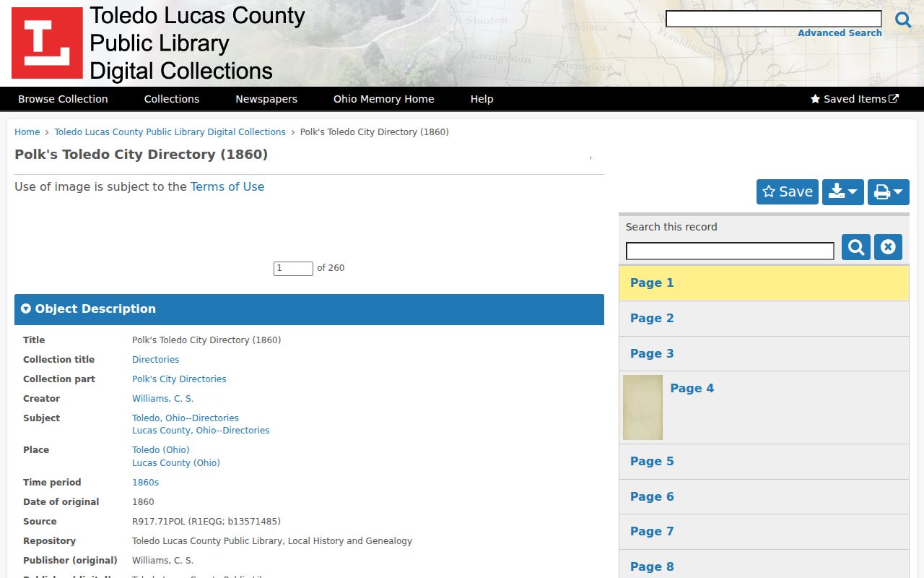Viewport: 924px width, 578px height.
Task: Open the print dropdown menu
Action: point(889,191)
